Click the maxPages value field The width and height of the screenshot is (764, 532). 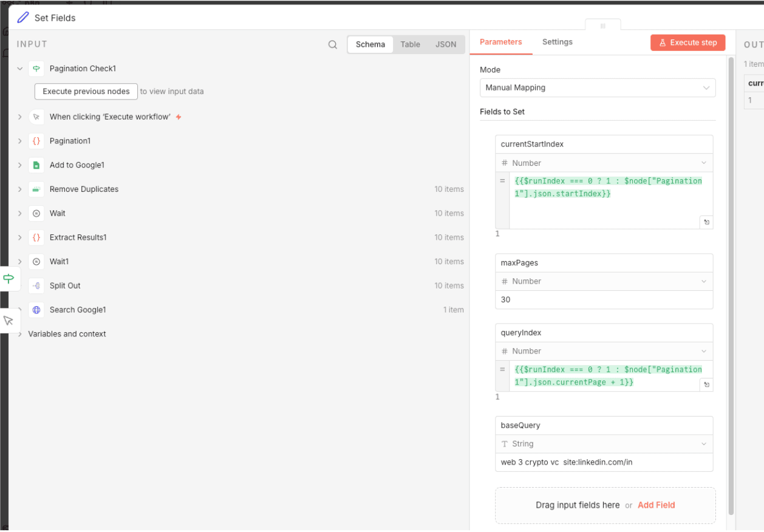coord(604,299)
